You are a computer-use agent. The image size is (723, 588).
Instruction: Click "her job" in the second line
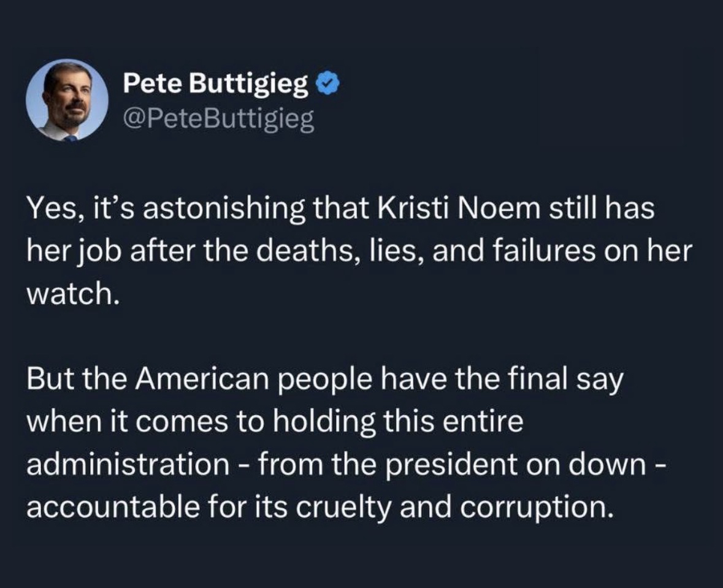tap(66, 253)
